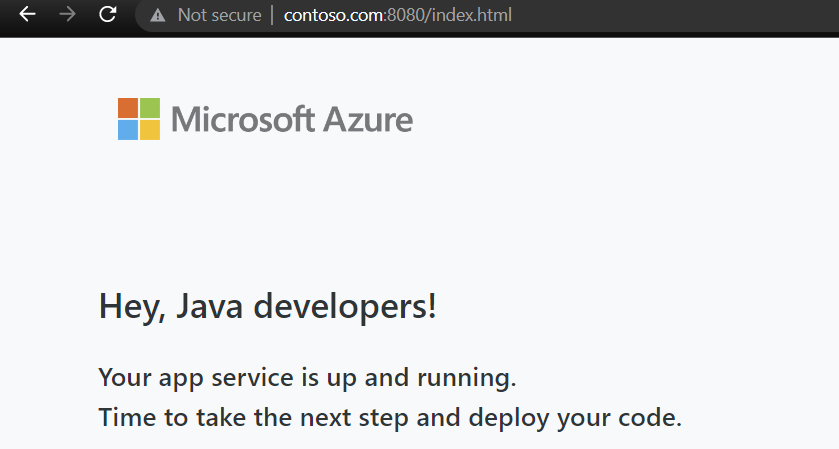
Task: Open site info via warning triangle icon
Action: coord(157,16)
